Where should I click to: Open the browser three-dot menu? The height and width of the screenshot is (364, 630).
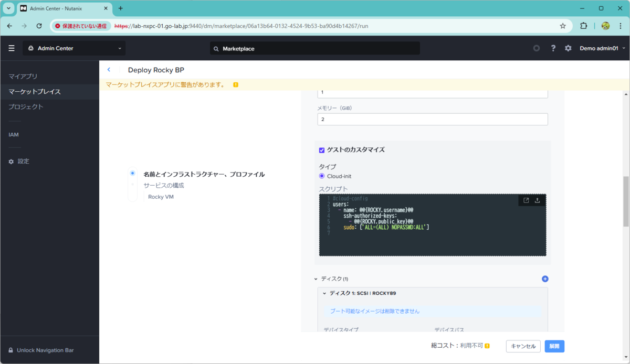click(620, 26)
